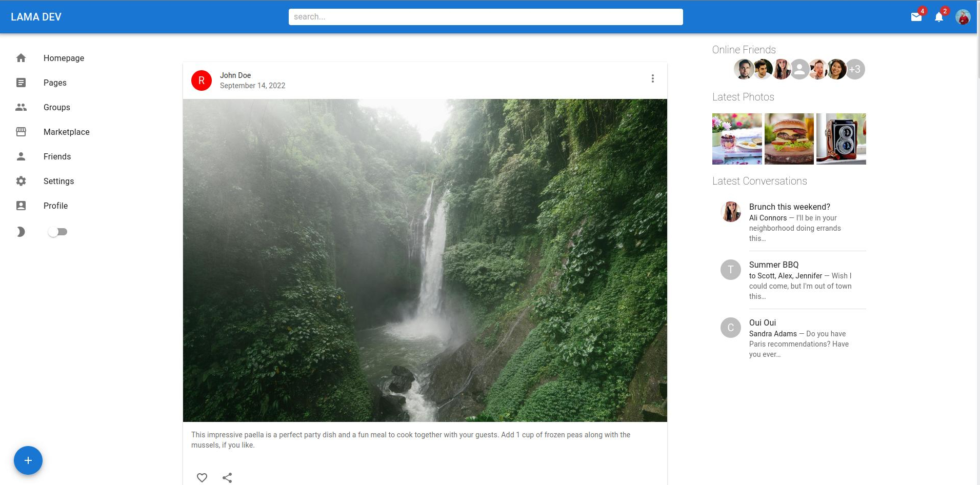Click the September 14, 2022 date

click(252, 86)
